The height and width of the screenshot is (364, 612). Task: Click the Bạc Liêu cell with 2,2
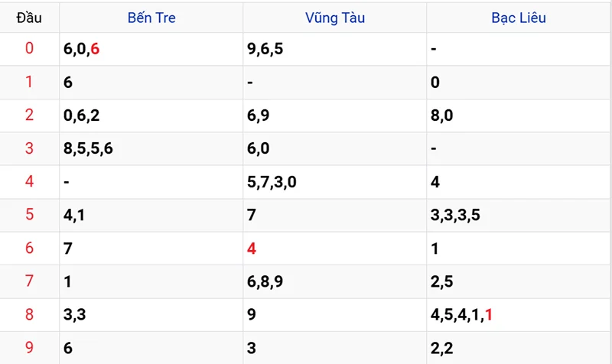[442, 348]
